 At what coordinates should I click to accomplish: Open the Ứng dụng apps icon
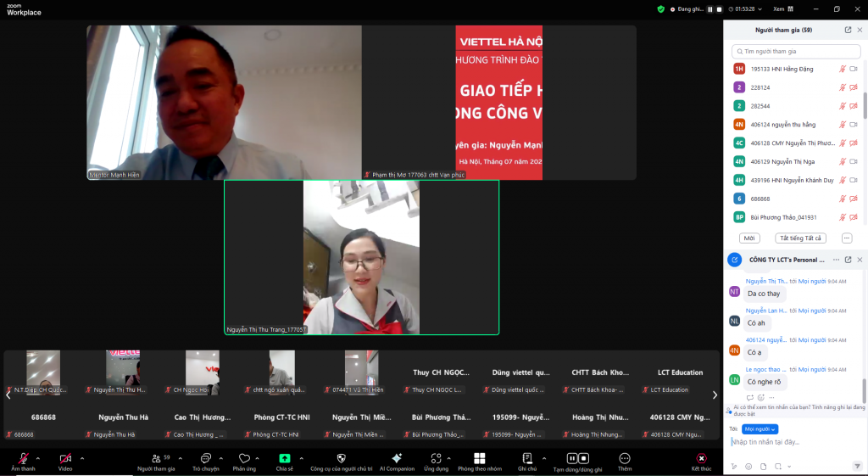tap(437, 458)
